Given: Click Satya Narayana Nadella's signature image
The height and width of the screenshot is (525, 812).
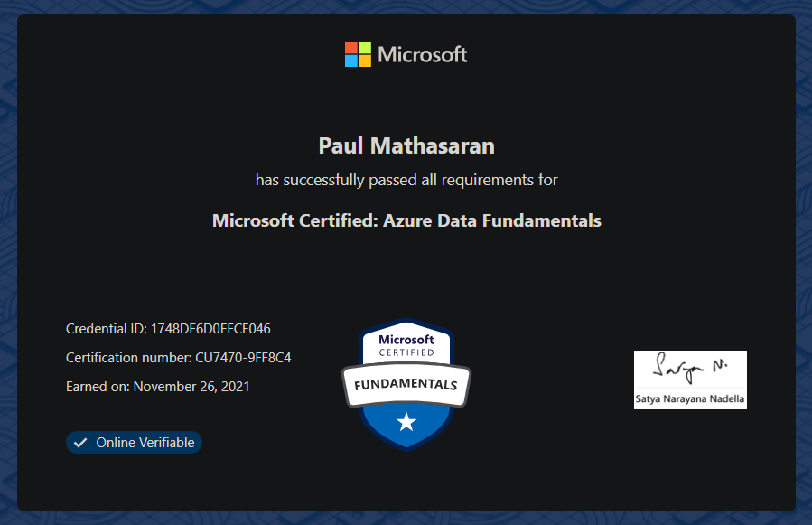Looking at the screenshot, I should (689, 369).
